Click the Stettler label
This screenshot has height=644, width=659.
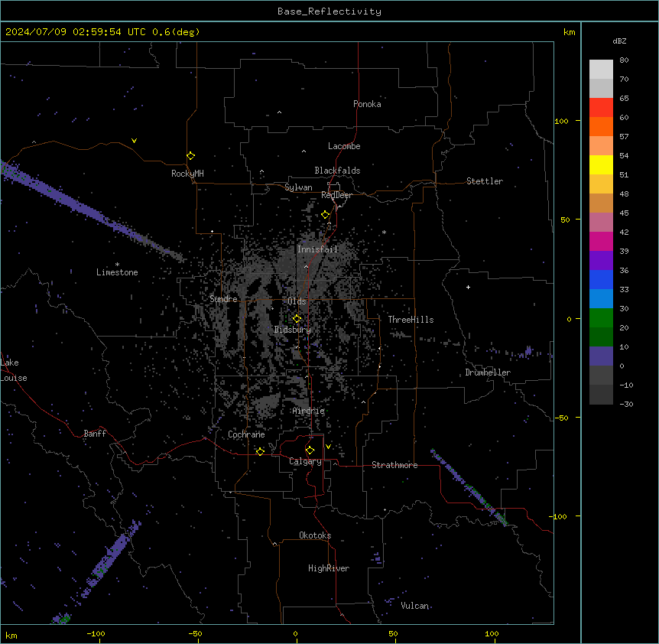click(485, 181)
